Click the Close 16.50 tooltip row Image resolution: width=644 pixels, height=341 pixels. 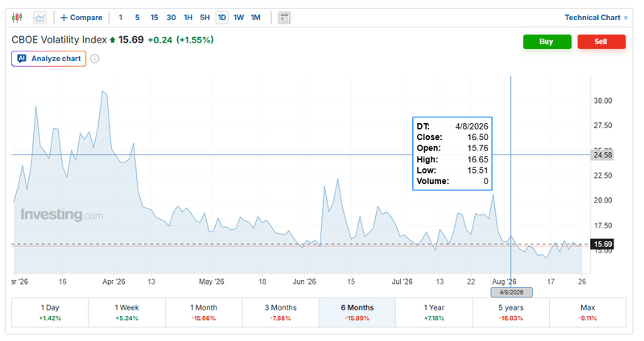pos(452,137)
